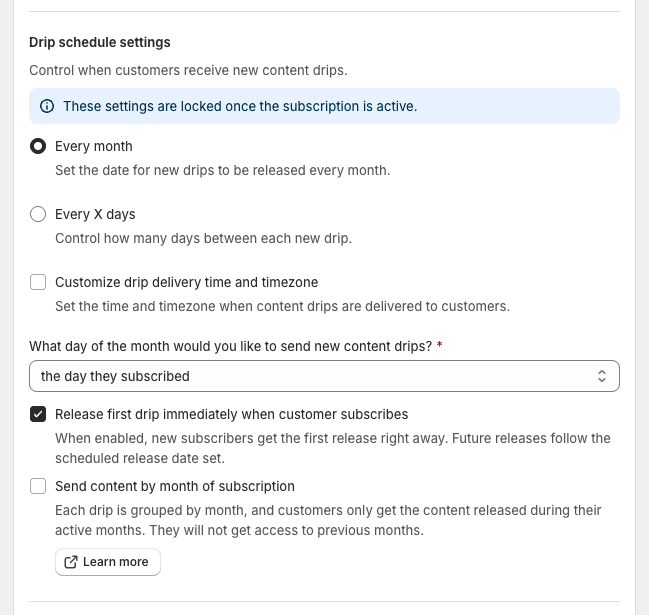Click the red required asterisk after the question

coord(440,346)
